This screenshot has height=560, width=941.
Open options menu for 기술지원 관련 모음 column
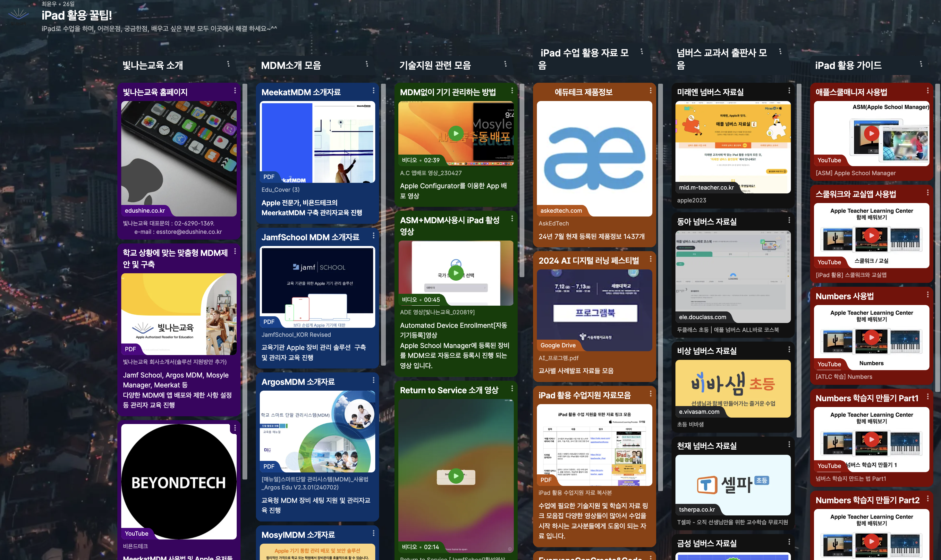point(505,64)
